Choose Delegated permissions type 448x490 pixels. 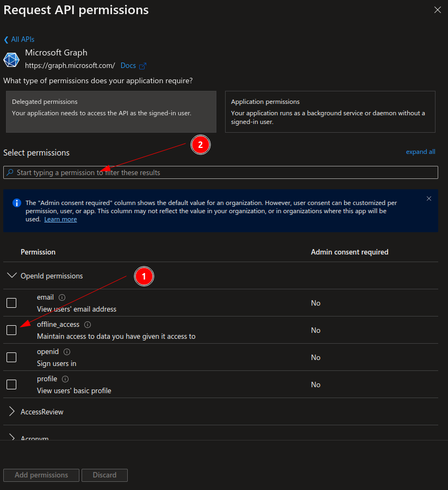[111, 111]
